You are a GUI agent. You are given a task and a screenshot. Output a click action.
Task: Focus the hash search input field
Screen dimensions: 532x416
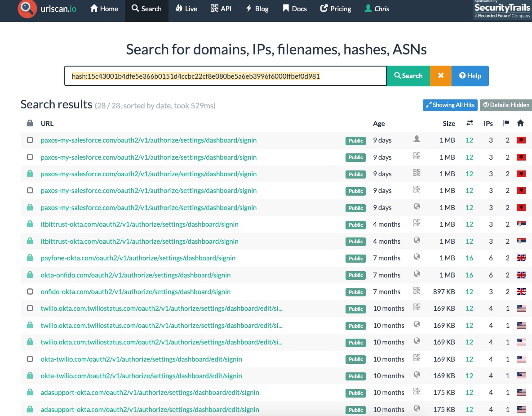click(226, 76)
